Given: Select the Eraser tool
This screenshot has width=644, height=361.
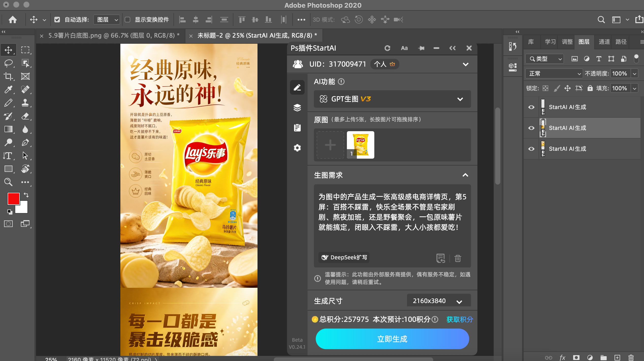Looking at the screenshot, I should [25, 116].
